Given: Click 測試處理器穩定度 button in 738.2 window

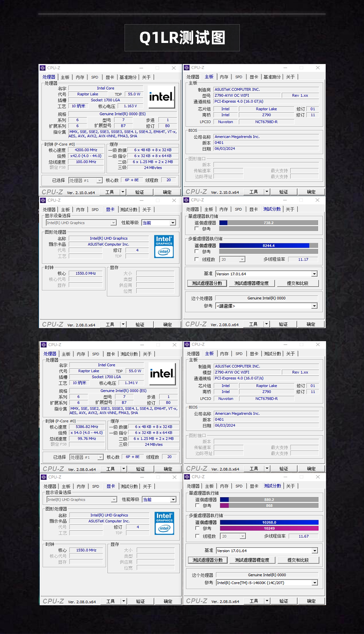Looking at the screenshot, I should [x=251, y=283].
